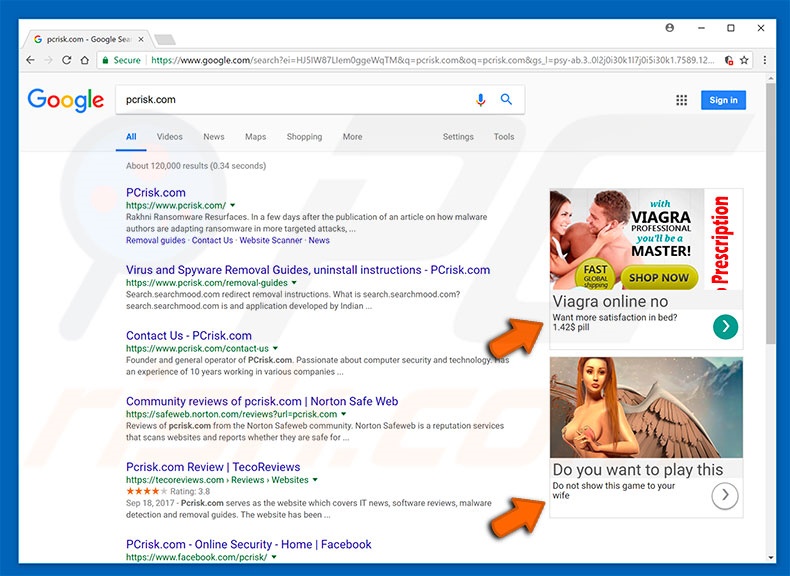Bookmark this page with star icon

click(744, 60)
